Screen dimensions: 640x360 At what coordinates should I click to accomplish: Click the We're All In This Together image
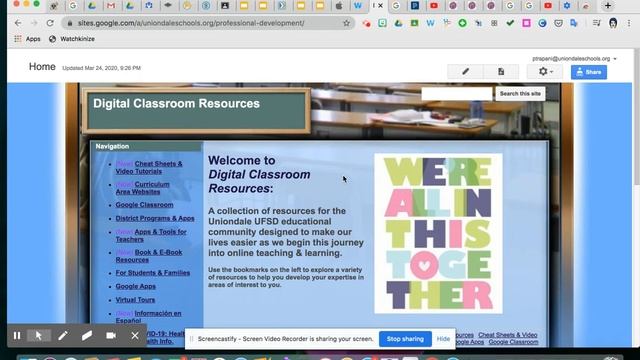[438, 233]
